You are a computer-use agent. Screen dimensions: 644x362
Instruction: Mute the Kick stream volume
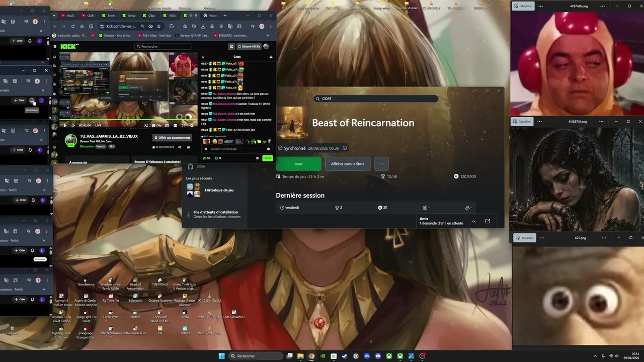[73, 125]
